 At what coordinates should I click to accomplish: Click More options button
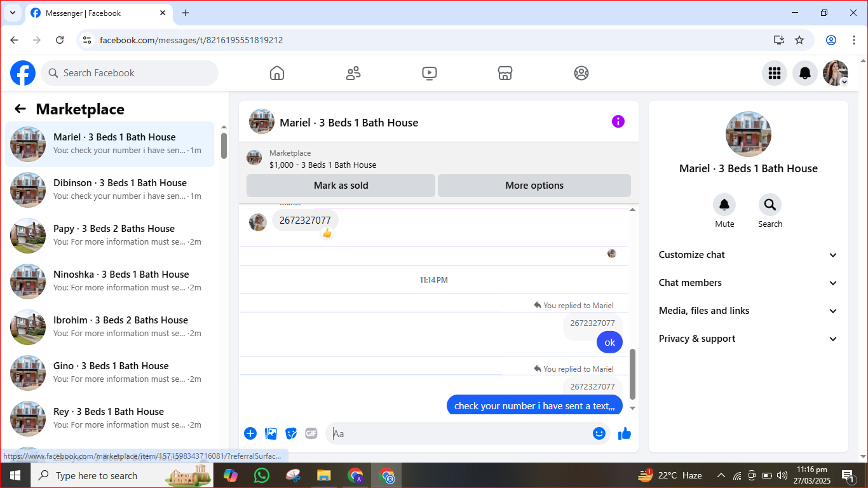point(534,186)
